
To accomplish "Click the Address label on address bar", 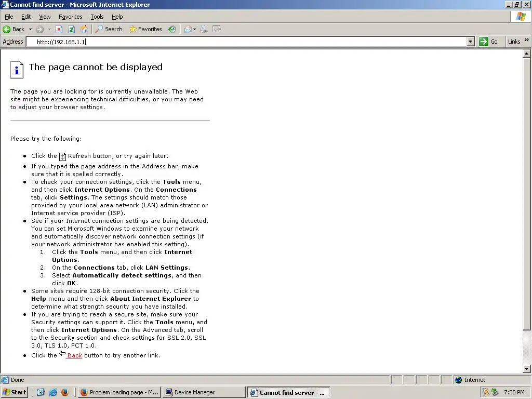I will (x=13, y=42).
